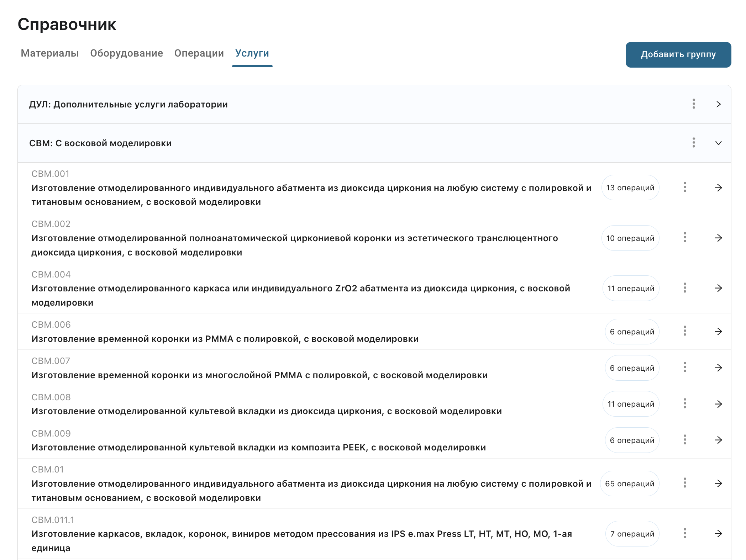Click the arrow to open service СВМ.006
Image resolution: width=746 pixels, height=560 pixels.
718,331
